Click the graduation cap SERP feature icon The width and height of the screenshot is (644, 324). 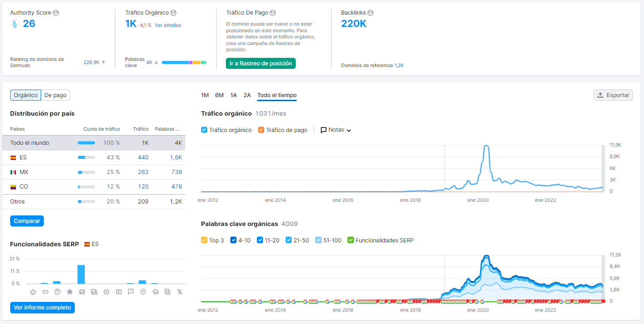(155, 292)
